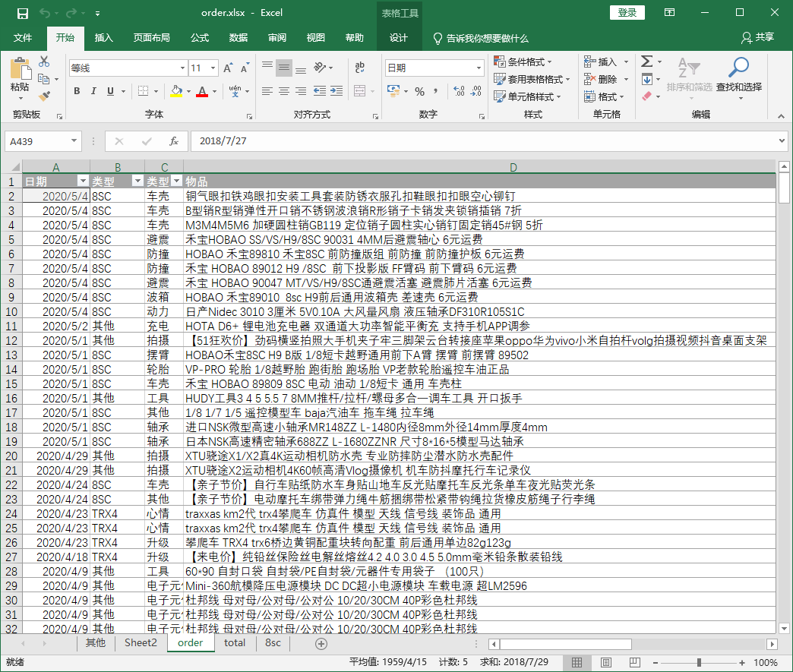This screenshot has height=672, width=793.
Task: Apply the red font color A
Action: point(202,92)
